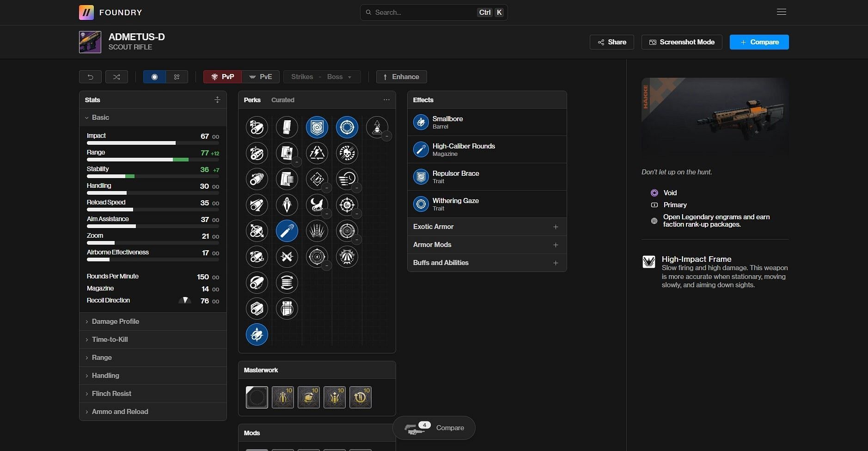The width and height of the screenshot is (868, 451).
Task: Select the crosshair eye trait perk icon
Action: tap(347, 205)
